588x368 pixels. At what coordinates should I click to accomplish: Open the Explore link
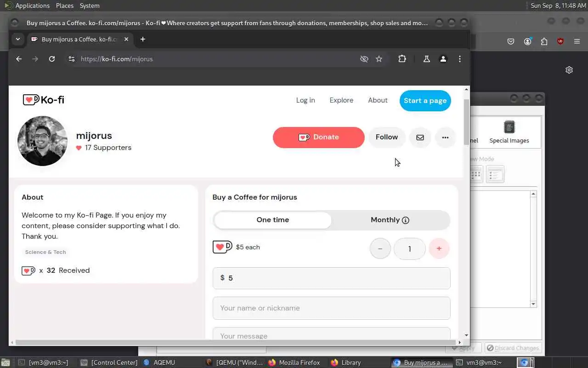[341, 100]
